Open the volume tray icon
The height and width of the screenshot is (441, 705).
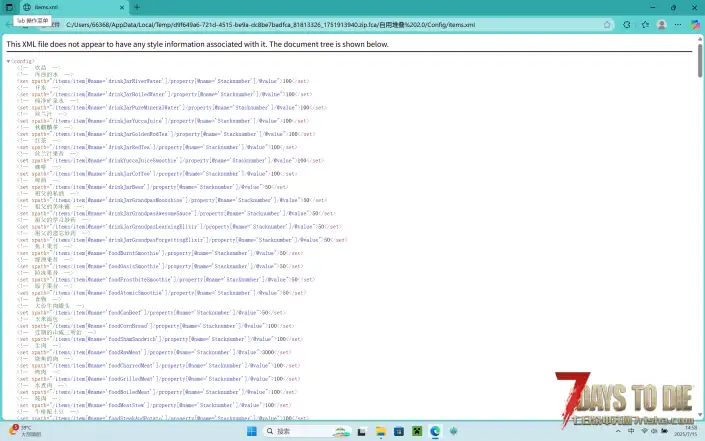click(x=654, y=431)
